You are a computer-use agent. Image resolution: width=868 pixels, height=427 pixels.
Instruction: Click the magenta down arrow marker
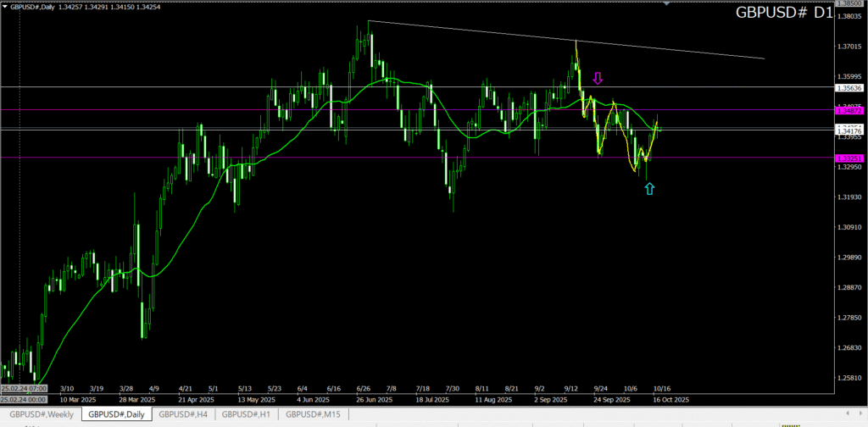598,79
